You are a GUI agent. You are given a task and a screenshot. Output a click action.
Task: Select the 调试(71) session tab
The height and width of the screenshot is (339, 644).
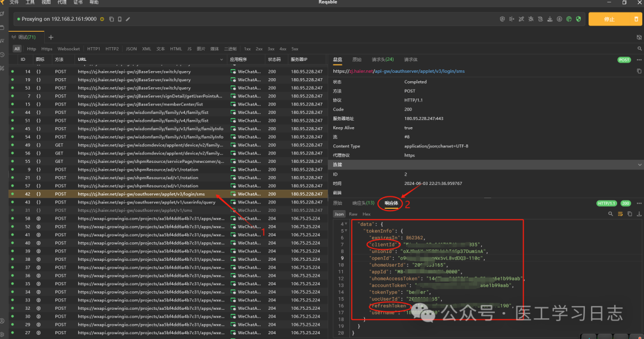tap(26, 37)
